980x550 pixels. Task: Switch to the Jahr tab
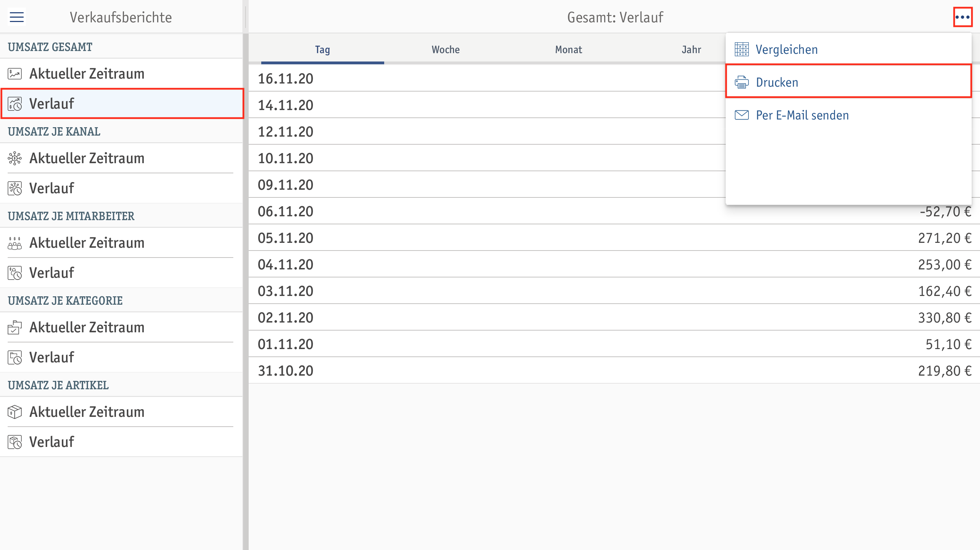691,50
